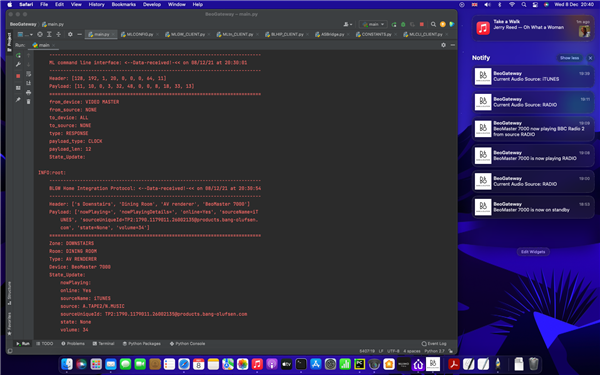Select opened file target icon in Project toolbar

click(x=40, y=34)
